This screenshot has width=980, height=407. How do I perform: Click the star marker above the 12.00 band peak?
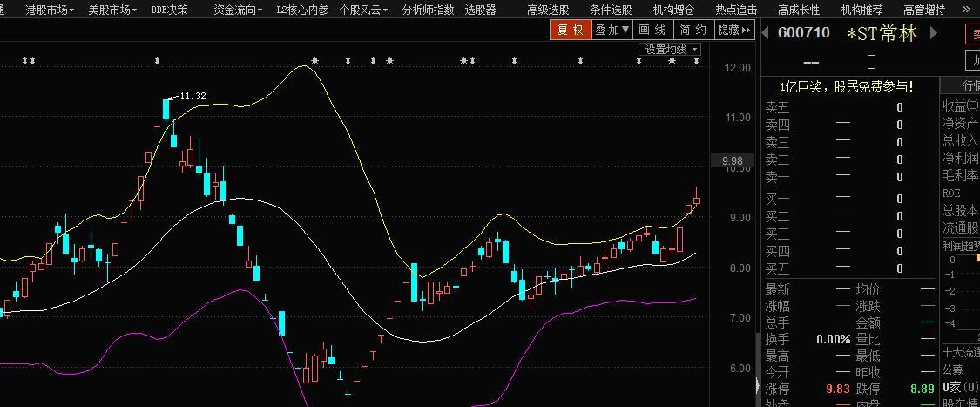click(x=315, y=61)
